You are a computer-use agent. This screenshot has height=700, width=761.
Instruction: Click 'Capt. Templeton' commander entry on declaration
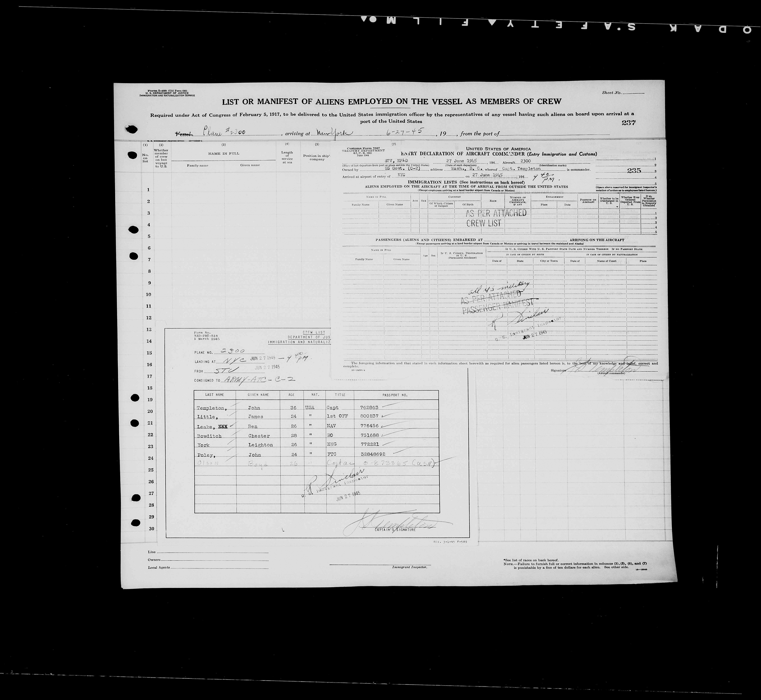click(521, 169)
